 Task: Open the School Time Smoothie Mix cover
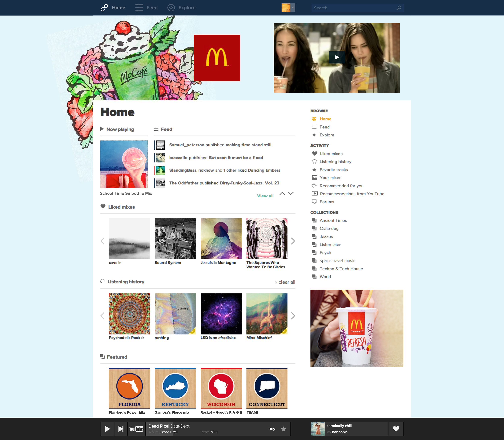coord(124,164)
